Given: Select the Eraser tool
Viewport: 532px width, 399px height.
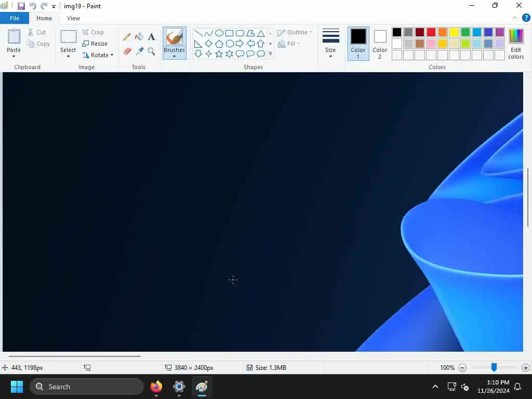Looking at the screenshot, I should [127, 51].
